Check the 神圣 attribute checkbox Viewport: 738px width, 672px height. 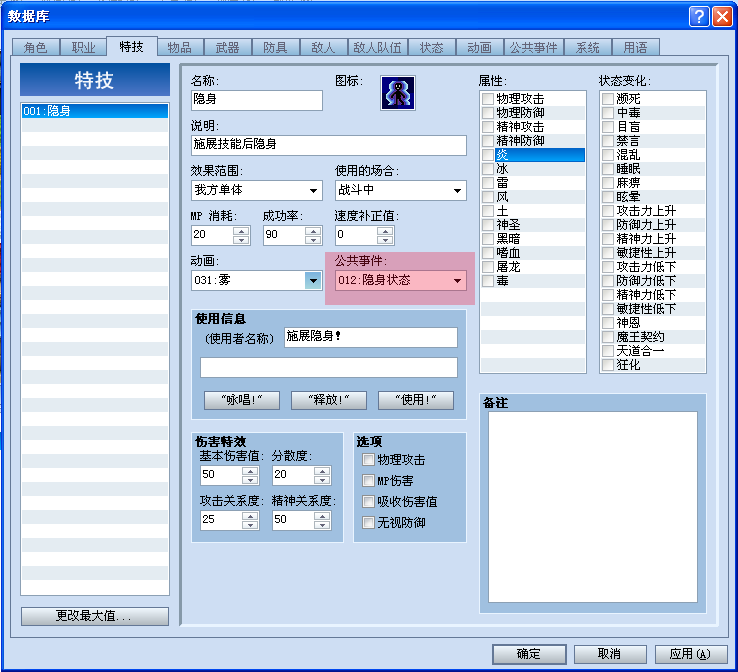[488, 225]
